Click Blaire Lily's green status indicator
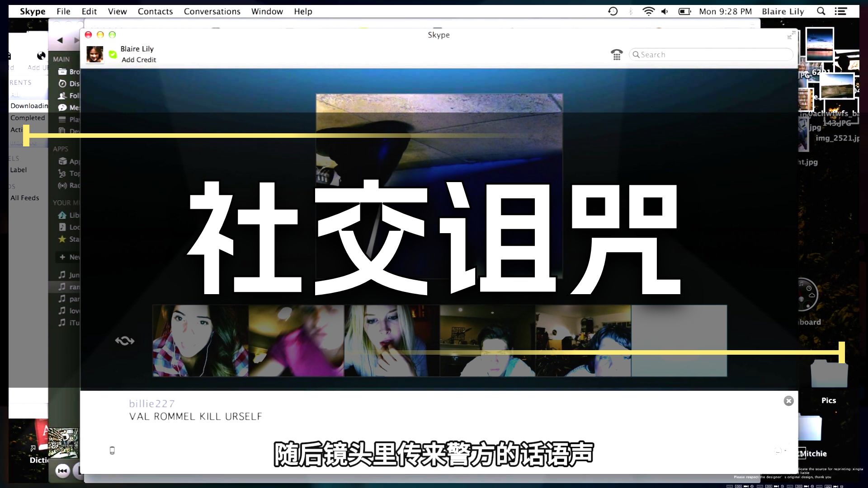 [112, 54]
